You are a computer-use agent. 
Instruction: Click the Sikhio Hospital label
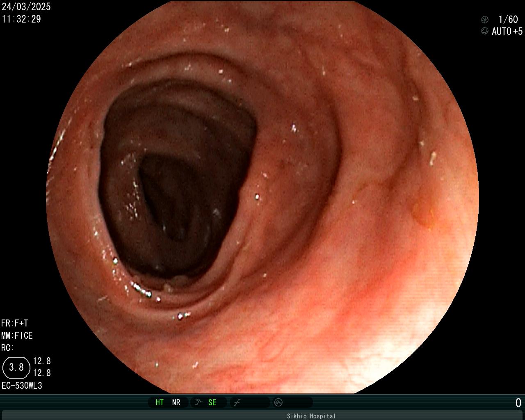point(311,416)
